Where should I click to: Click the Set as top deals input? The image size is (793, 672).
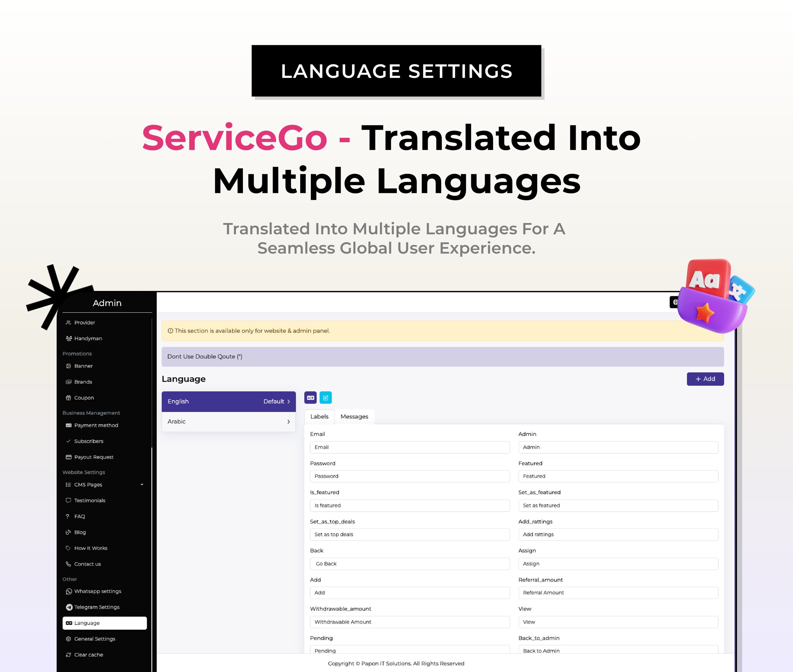click(410, 535)
